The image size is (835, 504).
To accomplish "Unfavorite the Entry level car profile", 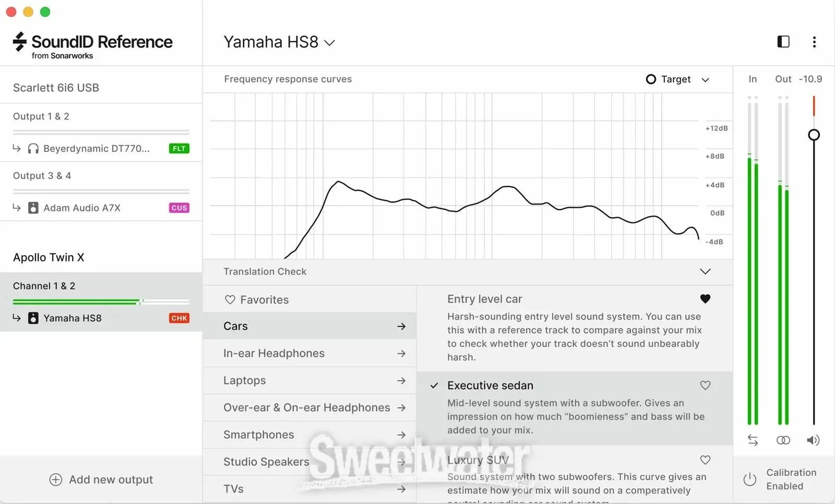I will 705,299.
